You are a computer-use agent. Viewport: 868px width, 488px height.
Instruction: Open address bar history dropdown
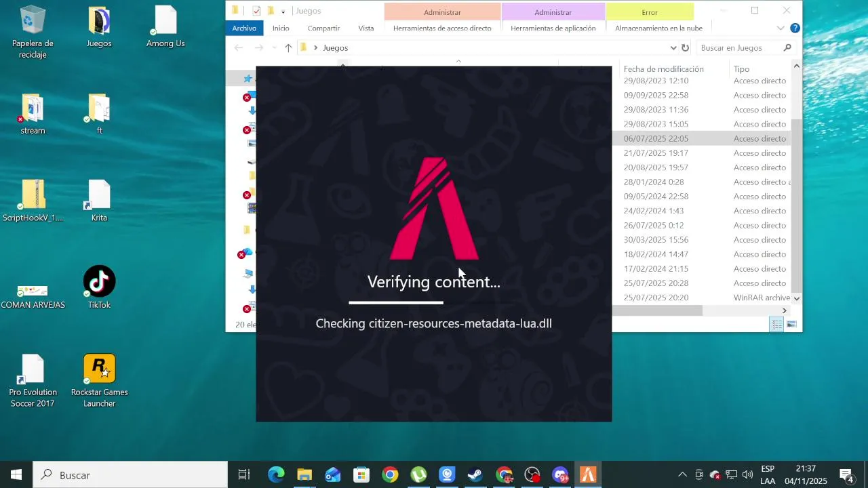click(673, 48)
